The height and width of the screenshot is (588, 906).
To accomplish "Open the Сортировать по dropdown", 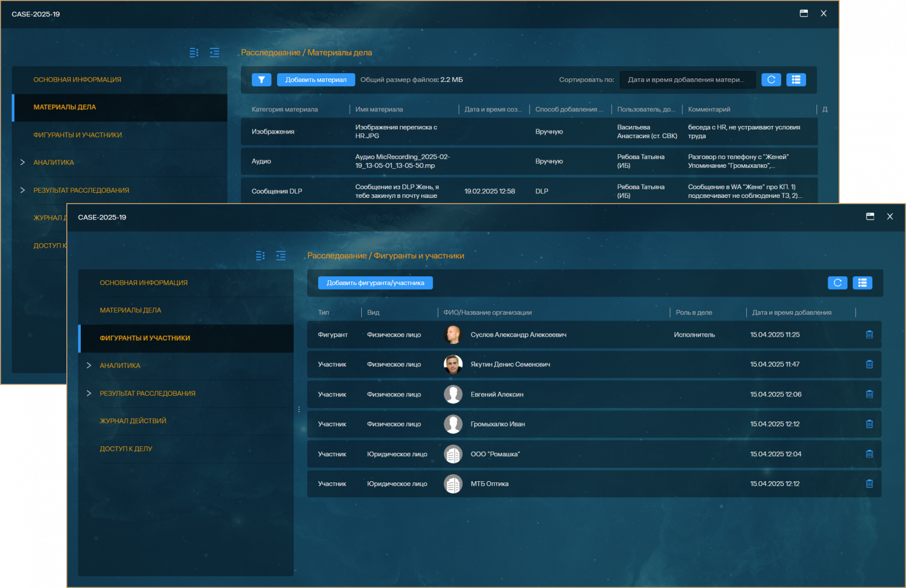I will coord(688,80).
